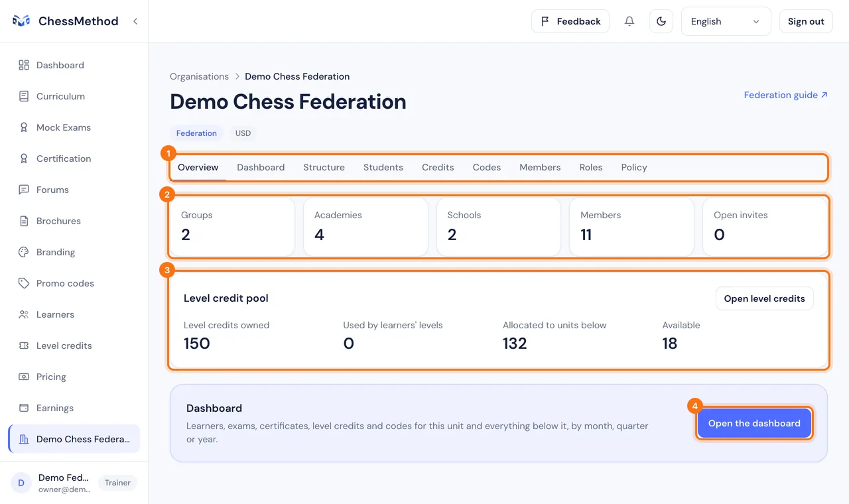The width and height of the screenshot is (849, 504).
Task: Open the English language dropdown
Action: point(726,21)
